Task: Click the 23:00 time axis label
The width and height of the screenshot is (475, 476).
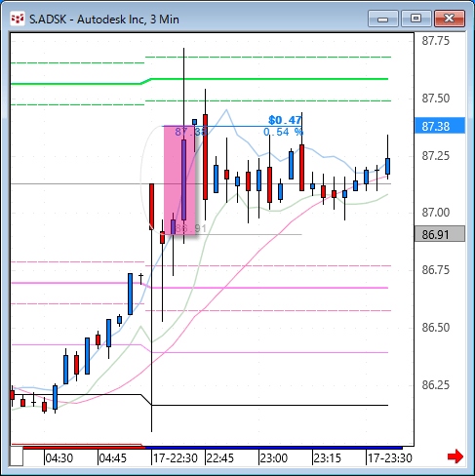Action: [274, 457]
